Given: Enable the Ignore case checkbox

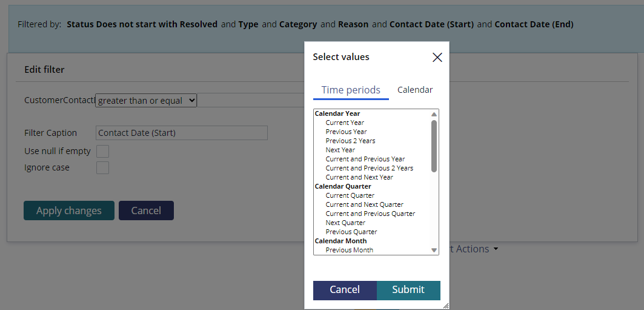Looking at the screenshot, I should pos(102,168).
